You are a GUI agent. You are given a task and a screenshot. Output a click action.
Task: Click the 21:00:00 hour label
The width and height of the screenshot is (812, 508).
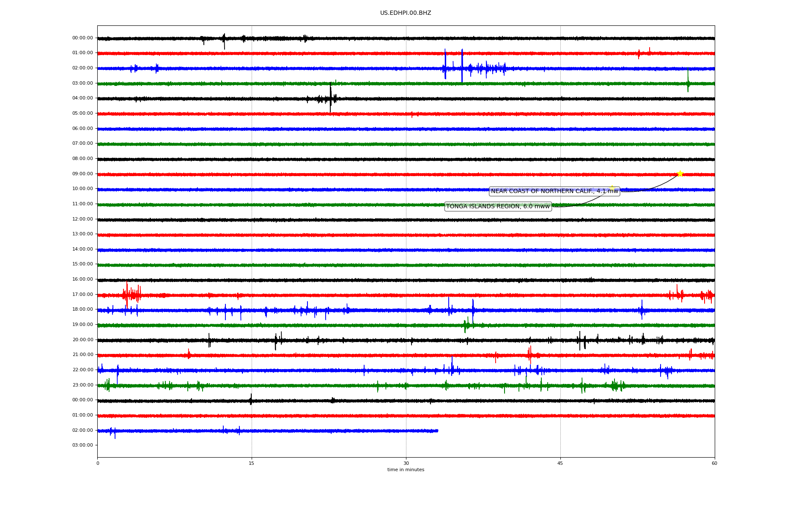[82, 355]
